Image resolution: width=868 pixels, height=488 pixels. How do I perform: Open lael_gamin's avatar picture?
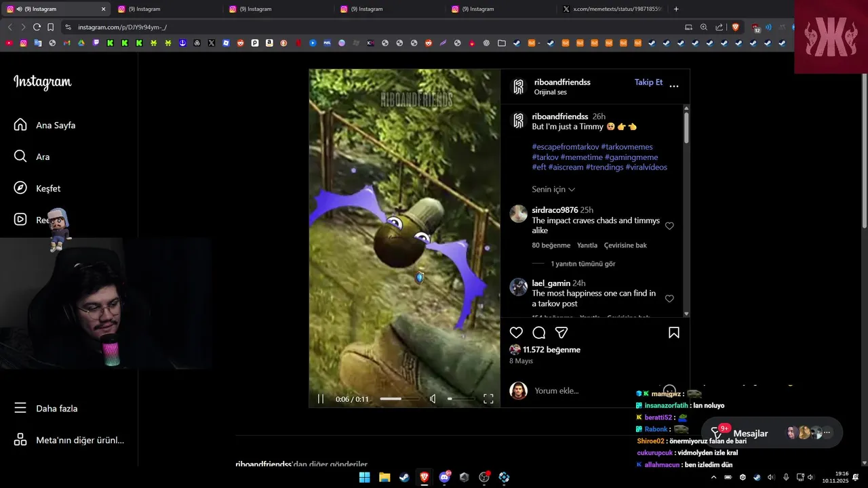519,287
